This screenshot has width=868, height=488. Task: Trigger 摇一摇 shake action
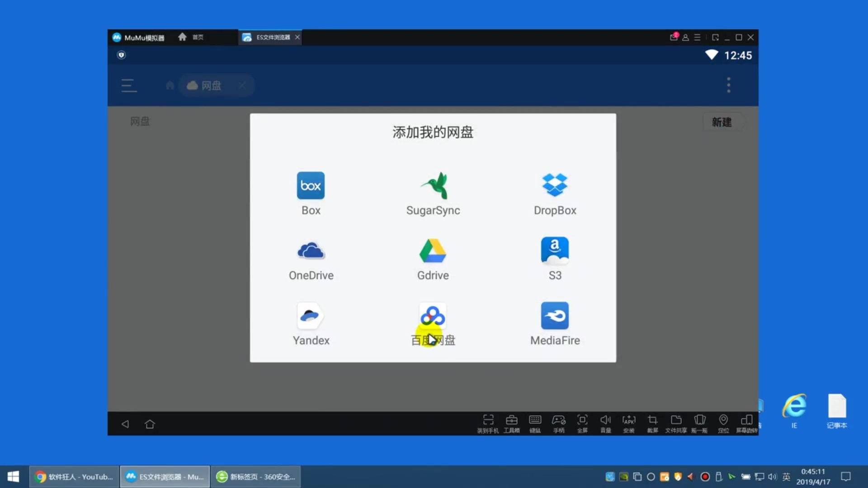(699, 424)
